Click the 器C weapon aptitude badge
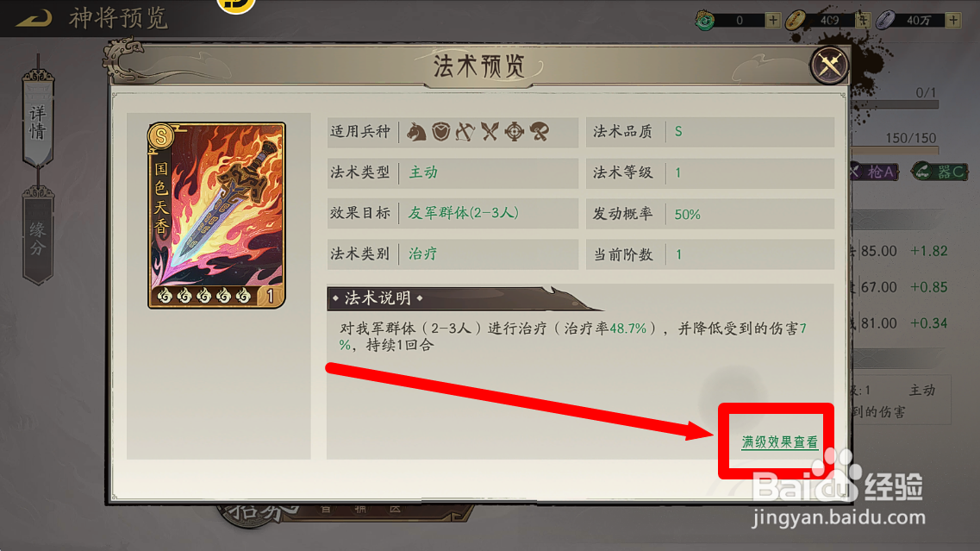 pyautogui.click(x=940, y=172)
